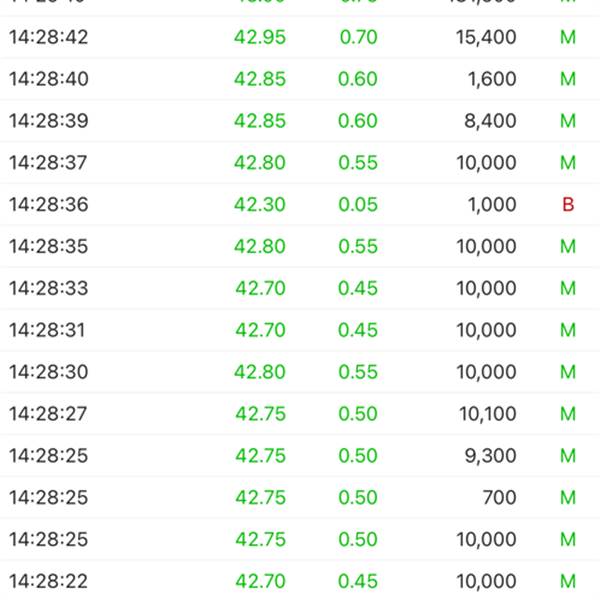Click the 42.30 trade price
The image size is (600, 600).
coord(260,205)
